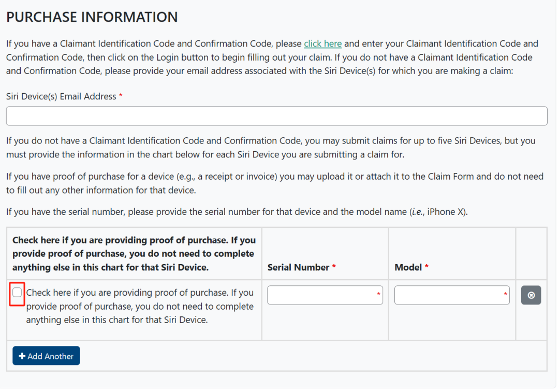Screen dimensions: 559x392
Task: Click the paragraph mentioning five Siri Devices
Action: (270, 148)
